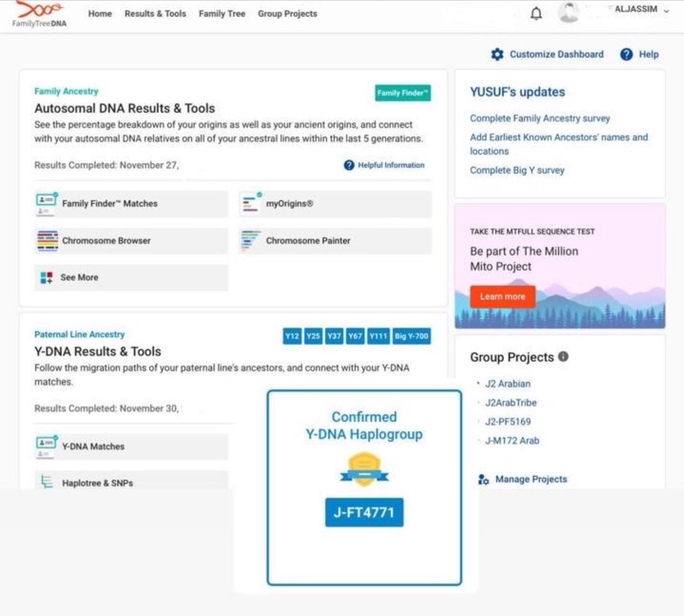Click the Million Mito Project banner image
The image size is (684, 616).
pos(560,266)
